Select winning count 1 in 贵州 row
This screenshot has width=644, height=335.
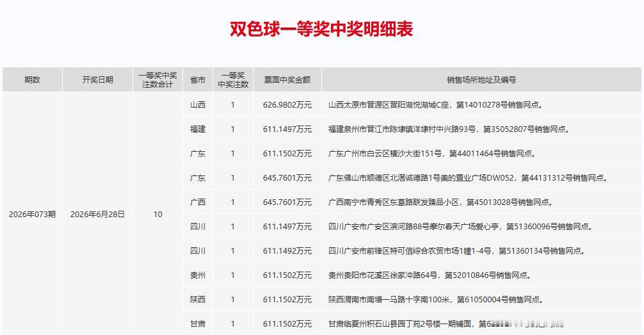click(x=233, y=275)
